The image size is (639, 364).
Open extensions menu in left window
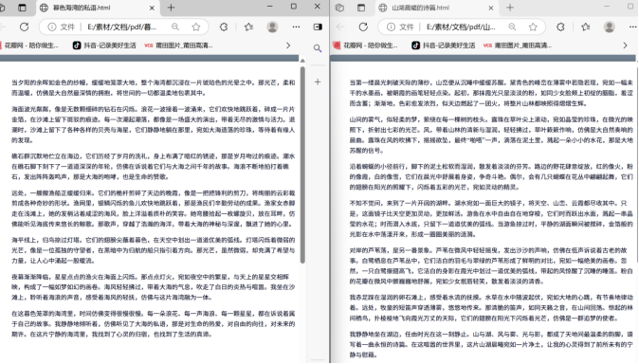pyautogui.click(x=224, y=27)
